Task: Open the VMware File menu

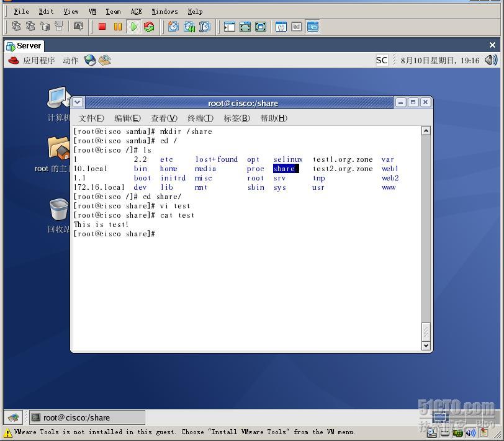Action: tap(21, 11)
